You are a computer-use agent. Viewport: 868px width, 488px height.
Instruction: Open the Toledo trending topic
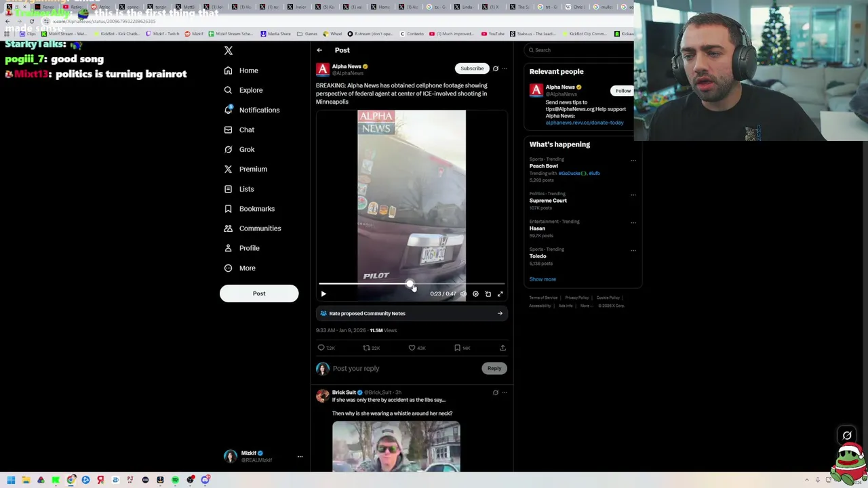coord(538,256)
